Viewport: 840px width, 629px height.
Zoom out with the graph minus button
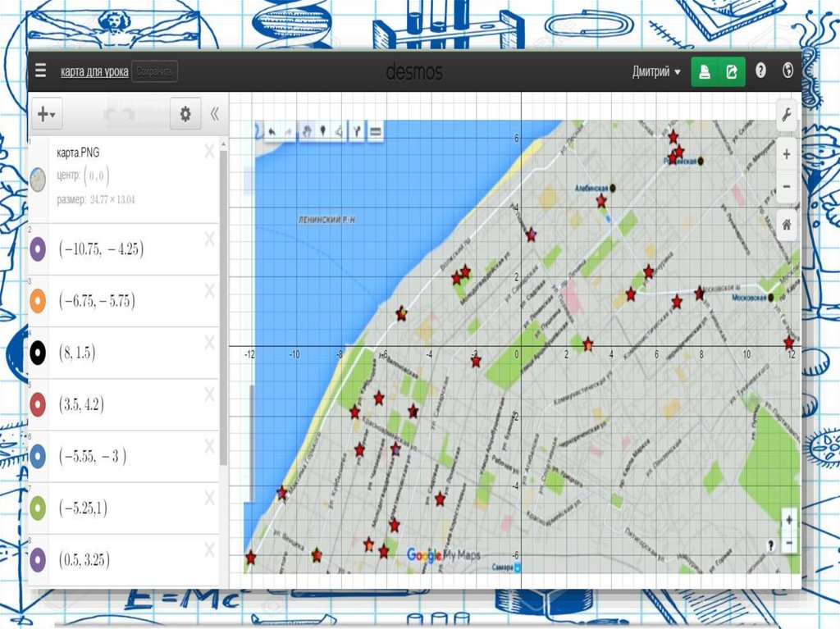[x=787, y=186]
